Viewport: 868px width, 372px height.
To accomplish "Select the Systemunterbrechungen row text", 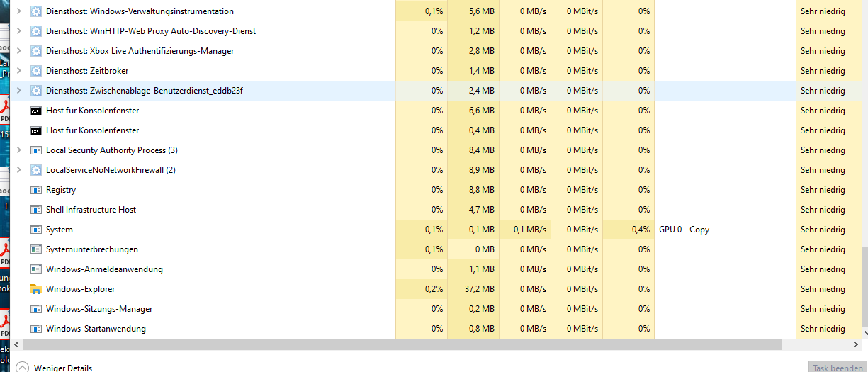I will pyautogui.click(x=92, y=249).
